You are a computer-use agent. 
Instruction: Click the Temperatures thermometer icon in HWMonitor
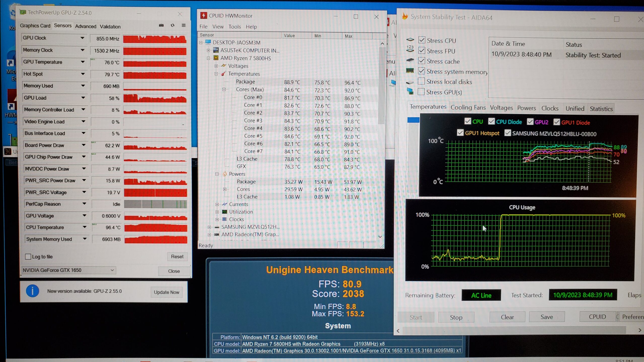(x=223, y=74)
